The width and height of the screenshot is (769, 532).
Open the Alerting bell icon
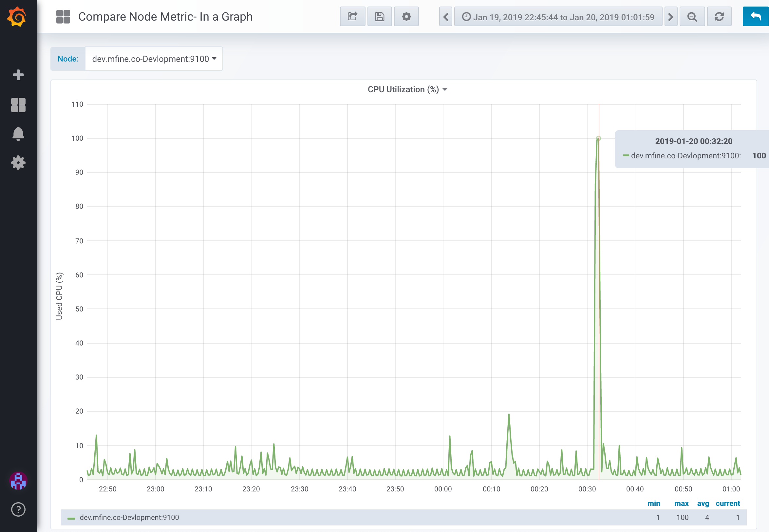[18, 134]
